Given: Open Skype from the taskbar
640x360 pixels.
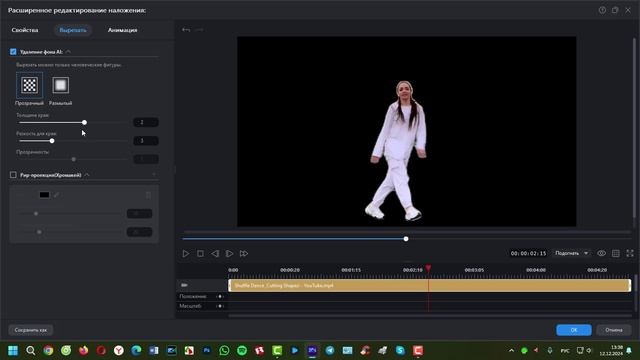Looking at the screenshot, I should 400,351.
